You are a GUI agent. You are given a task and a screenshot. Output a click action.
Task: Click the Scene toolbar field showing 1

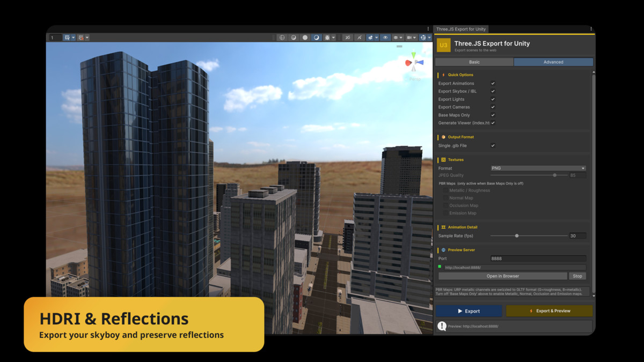tap(55, 38)
